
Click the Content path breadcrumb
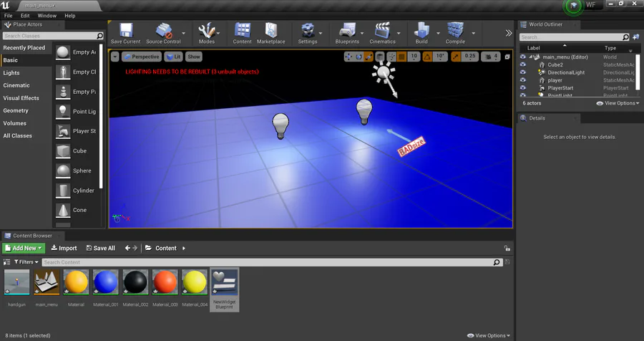pyautogui.click(x=165, y=248)
